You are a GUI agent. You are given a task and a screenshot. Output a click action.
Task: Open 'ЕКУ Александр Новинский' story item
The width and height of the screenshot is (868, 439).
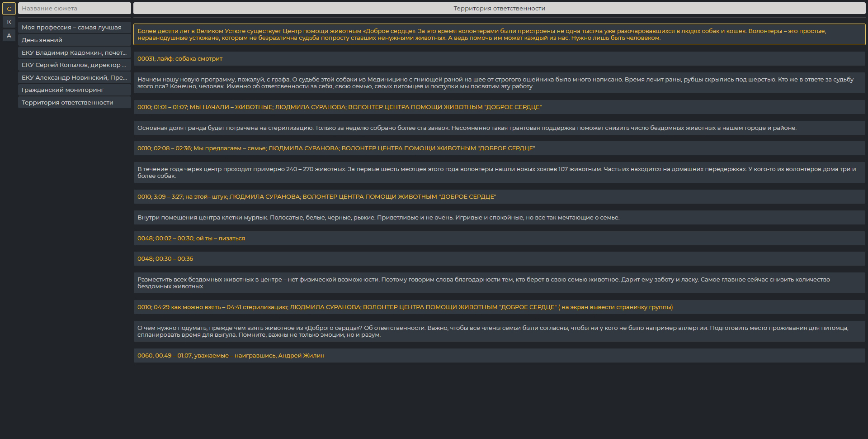pos(75,78)
